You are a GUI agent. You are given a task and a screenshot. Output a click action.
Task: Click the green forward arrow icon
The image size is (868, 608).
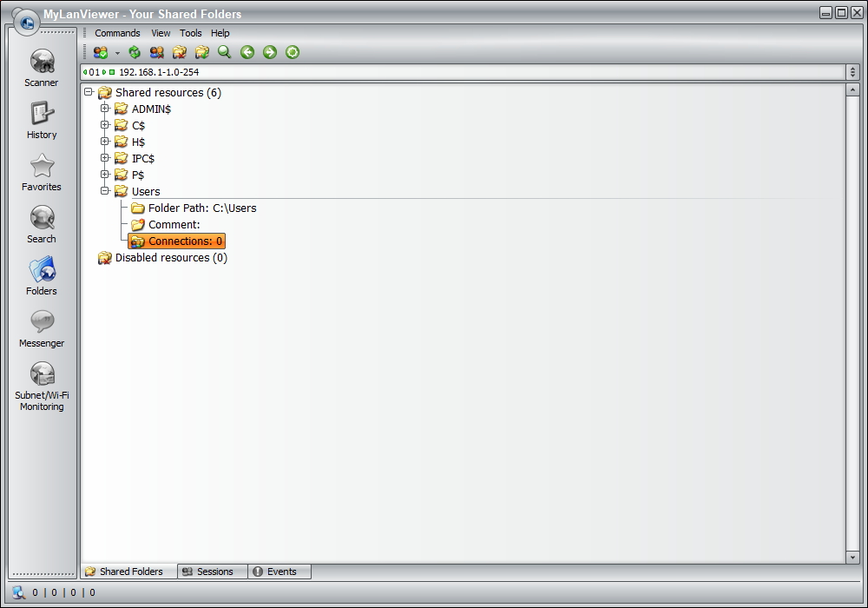(270, 52)
